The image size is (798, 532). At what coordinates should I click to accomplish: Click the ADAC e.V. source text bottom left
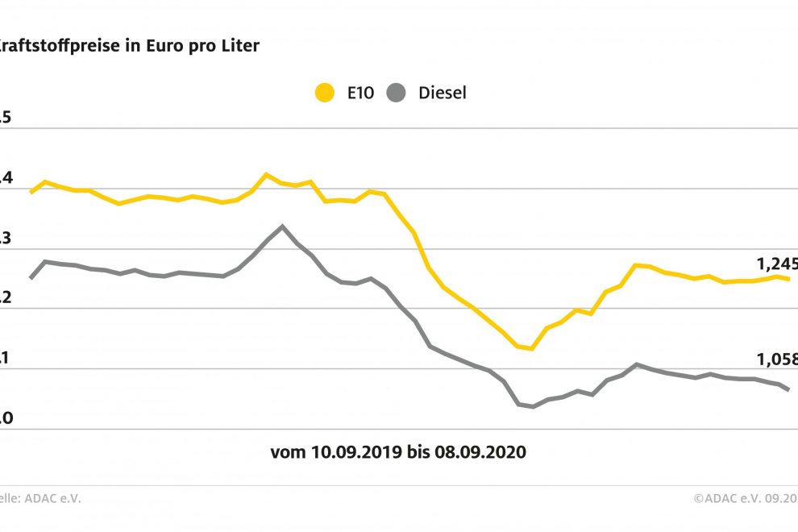[40, 499]
